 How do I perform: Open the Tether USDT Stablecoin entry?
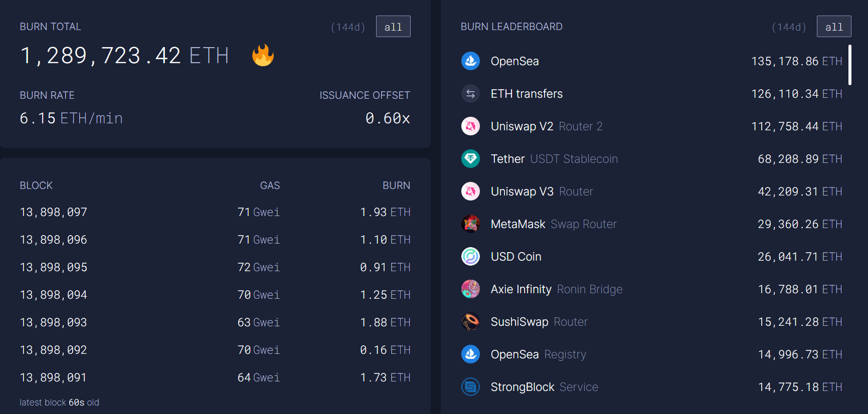click(x=555, y=159)
